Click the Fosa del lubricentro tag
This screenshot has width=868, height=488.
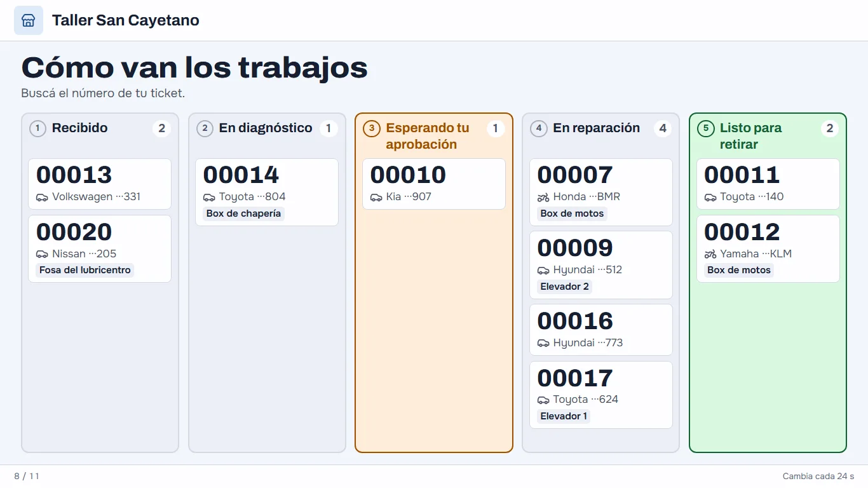pos(85,270)
